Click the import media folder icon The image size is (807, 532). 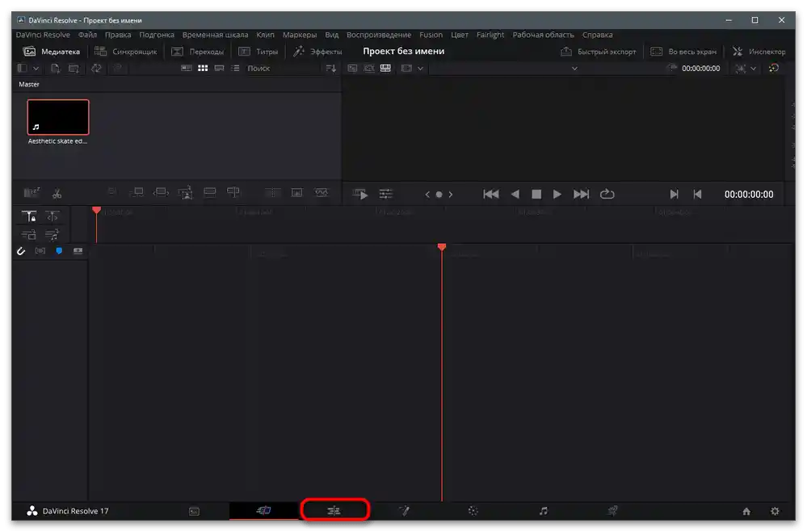click(x=74, y=68)
